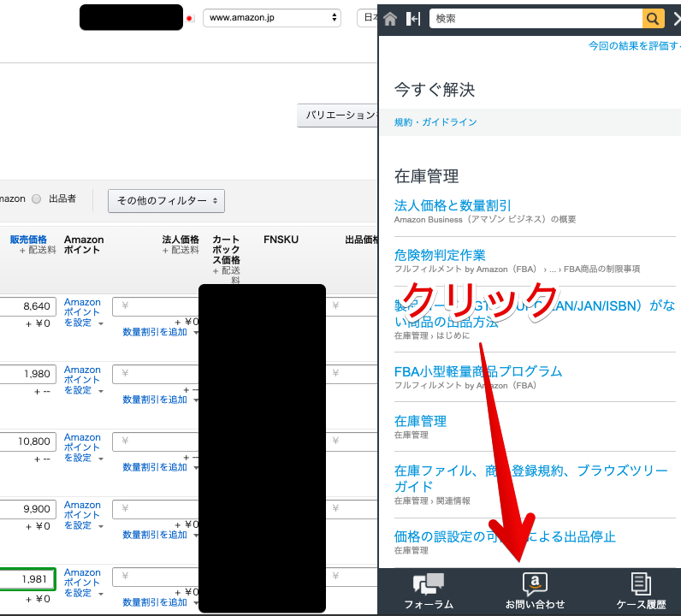This screenshot has height=616, width=681.
Task: Click 数量割引を追加 in 1,981 row
Action: [155, 602]
